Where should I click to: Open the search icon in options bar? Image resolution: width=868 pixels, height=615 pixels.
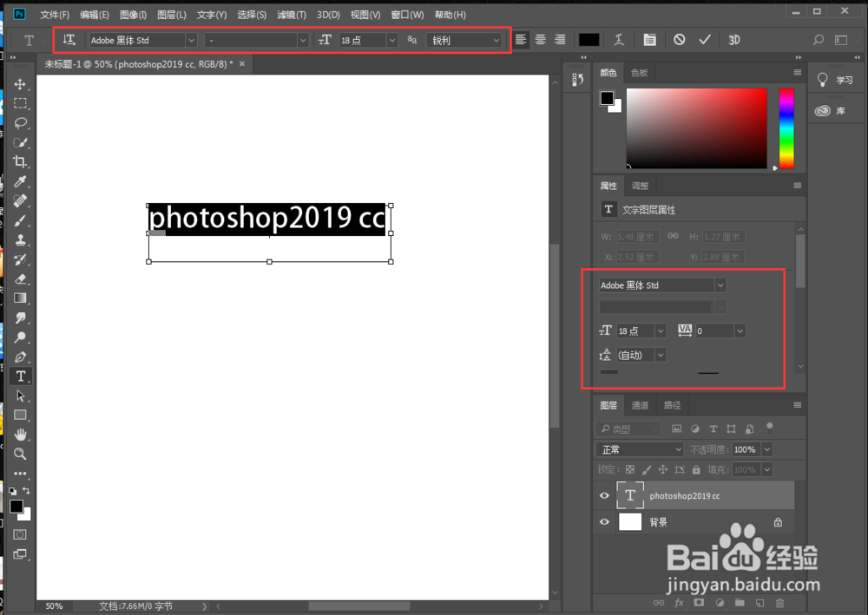coord(819,40)
